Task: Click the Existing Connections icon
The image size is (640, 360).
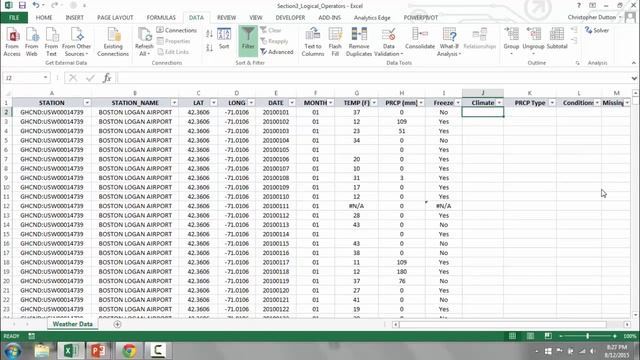Action: [x=113, y=41]
